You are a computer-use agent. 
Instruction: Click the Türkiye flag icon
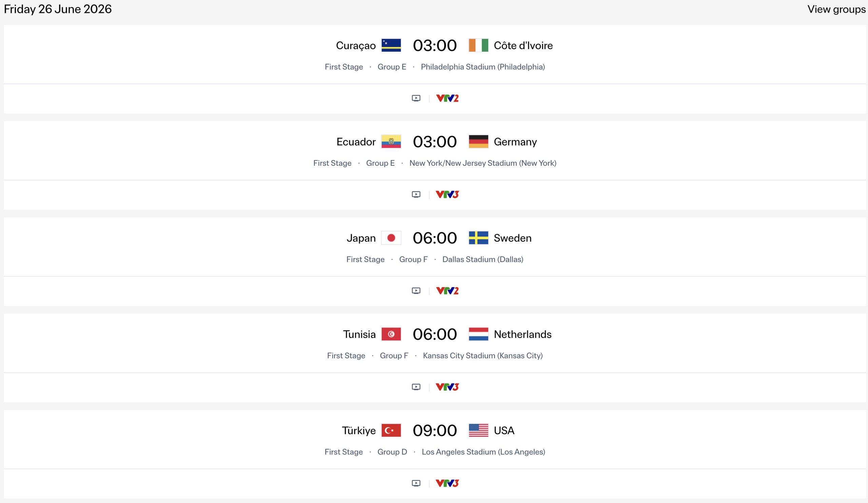coord(392,430)
